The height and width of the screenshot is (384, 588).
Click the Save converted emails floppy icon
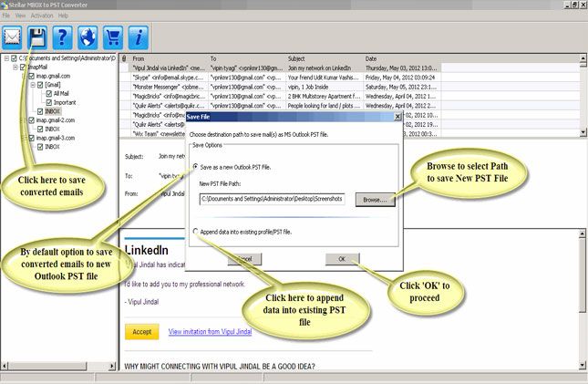[37, 37]
